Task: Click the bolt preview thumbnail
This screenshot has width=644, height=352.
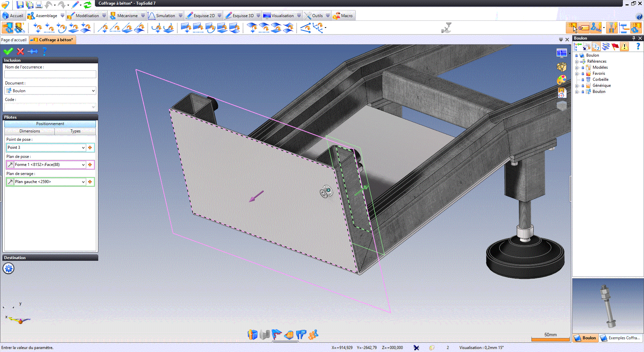Action: [608, 305]
